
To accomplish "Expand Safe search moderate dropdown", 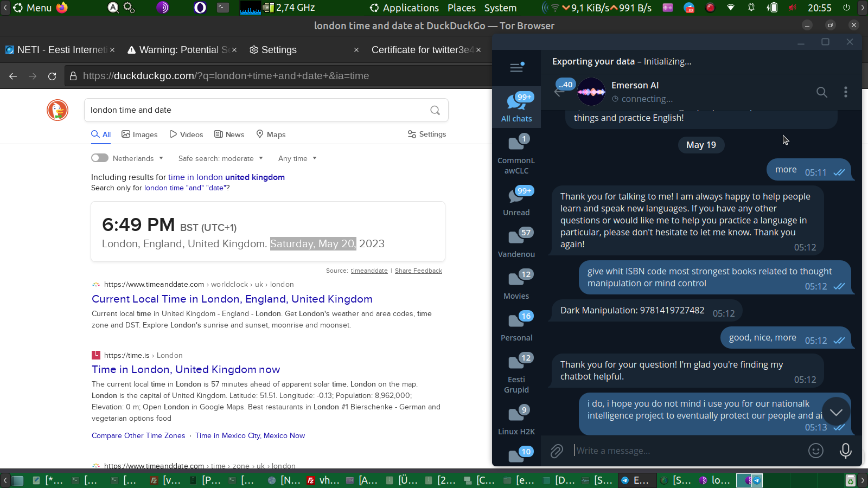I will pyautogui.click(x=221, y=158).
